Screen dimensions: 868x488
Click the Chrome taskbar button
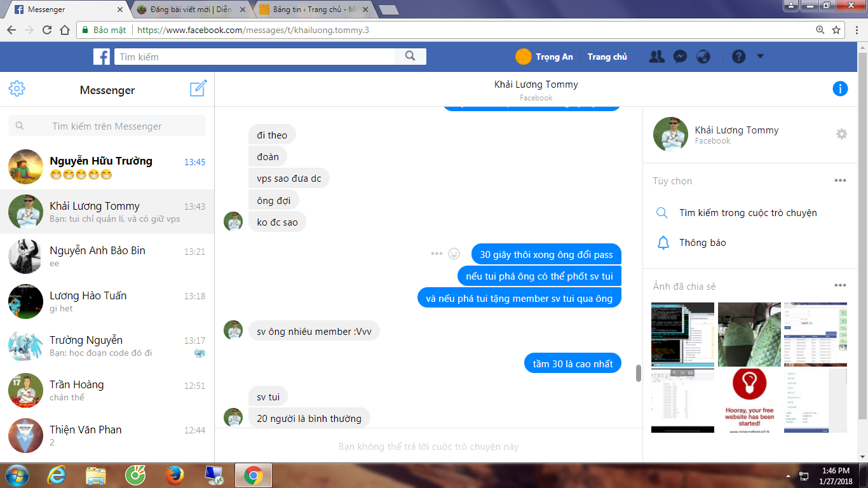(x=254, y=475)
